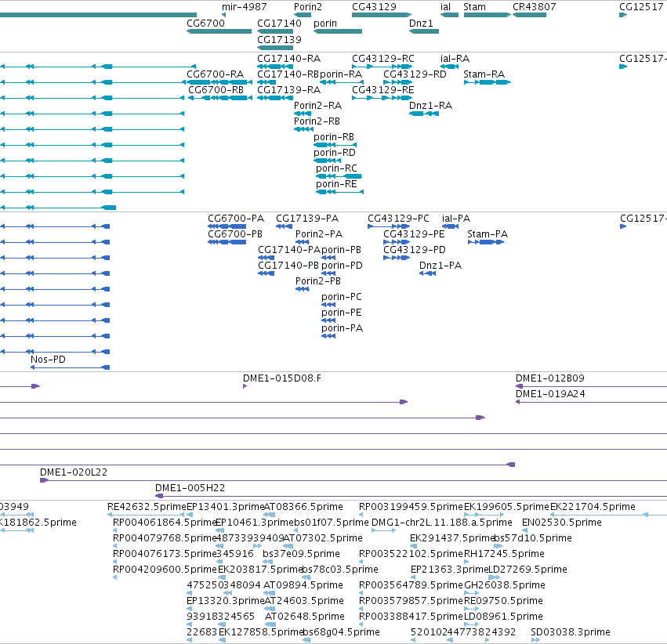
Task: Click the DME1-019A24 clone label
Action: 550,394
